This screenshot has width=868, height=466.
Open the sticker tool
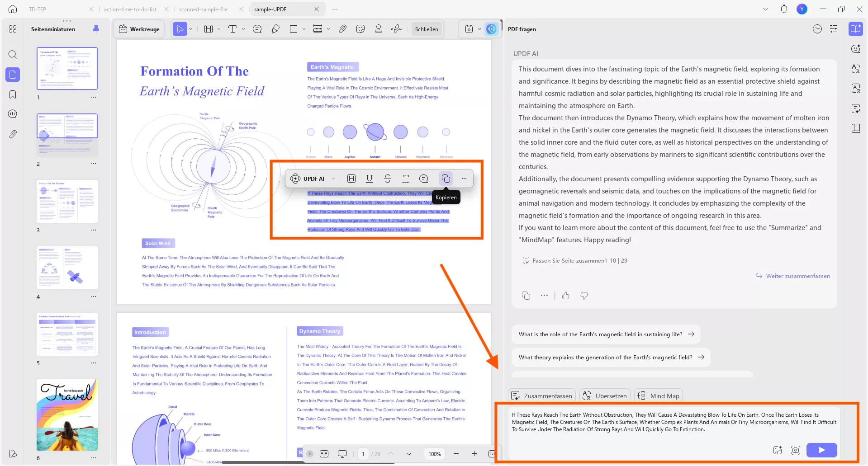(360, 29)
